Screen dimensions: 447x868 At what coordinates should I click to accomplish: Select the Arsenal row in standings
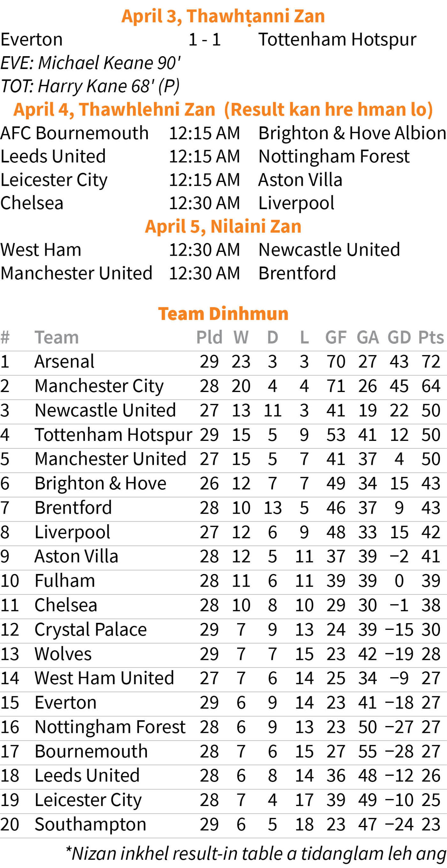tap(223, 362)
